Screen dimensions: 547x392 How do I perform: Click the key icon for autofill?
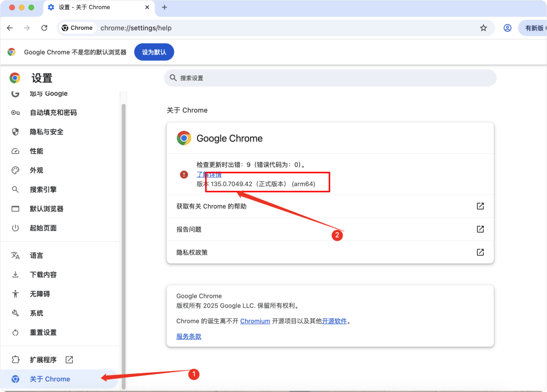[x=15, y=112]
